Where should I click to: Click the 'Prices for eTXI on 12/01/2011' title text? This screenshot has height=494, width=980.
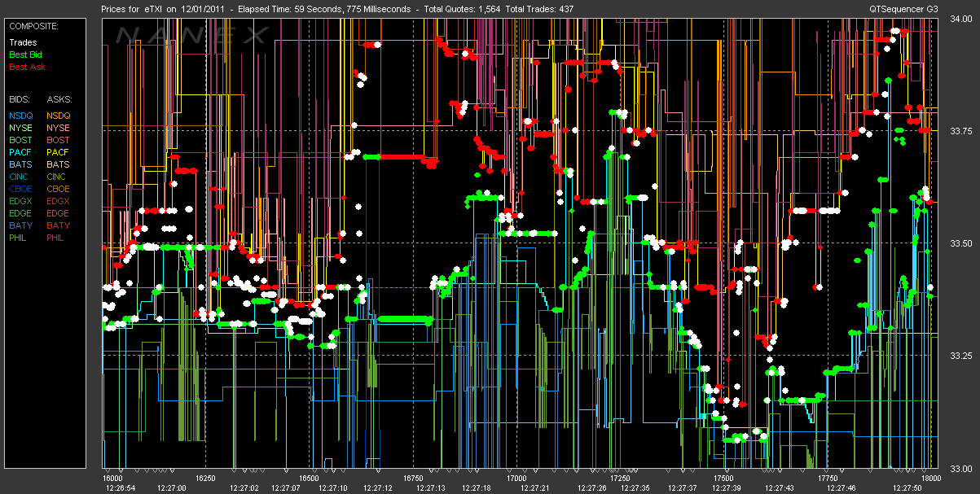pos(162,8)
